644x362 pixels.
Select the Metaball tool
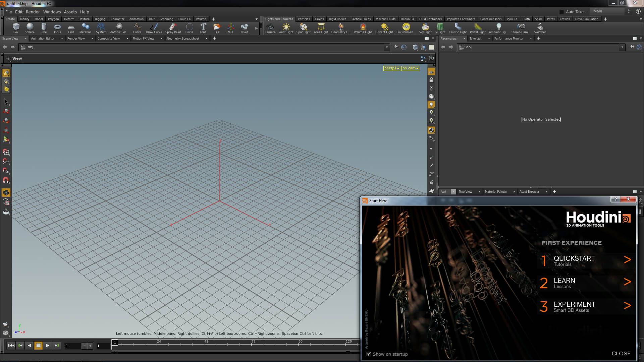85,28
